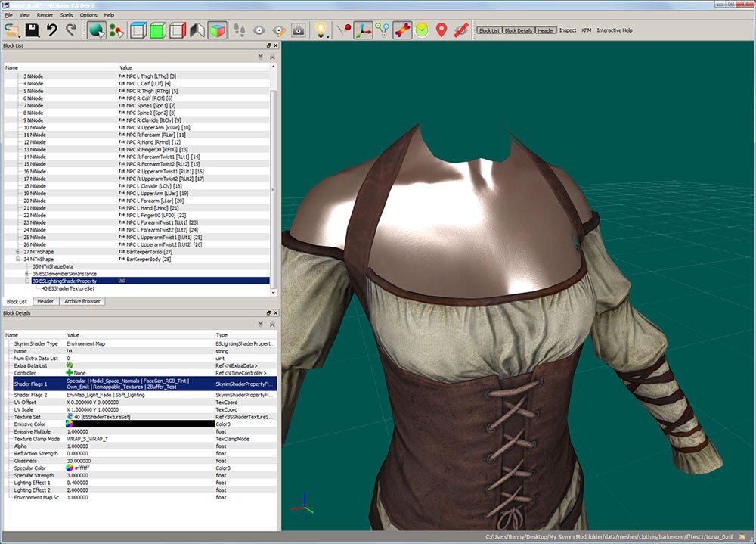The height and width of the screenshot is (544, 756).
Task: Click the Inspect button
Action: click(x=567, y=30)
